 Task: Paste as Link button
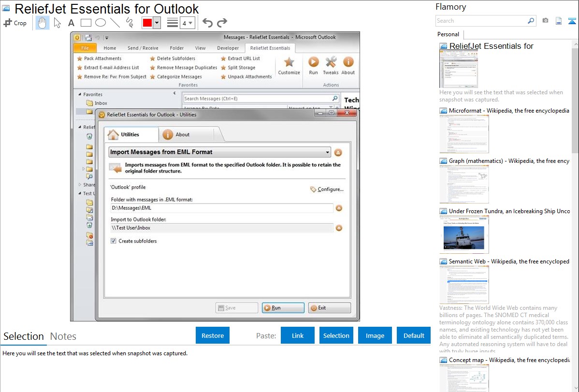298,335
